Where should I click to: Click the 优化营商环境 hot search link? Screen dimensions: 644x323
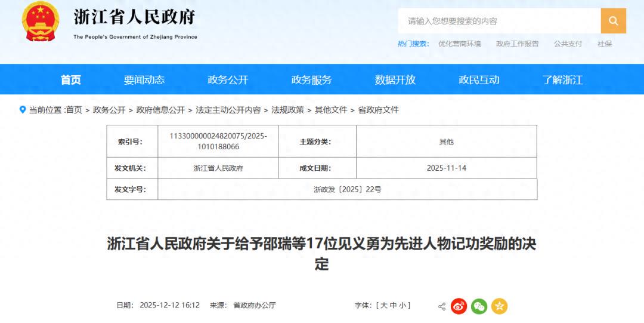pyautogui.click(x=459, y=44)
